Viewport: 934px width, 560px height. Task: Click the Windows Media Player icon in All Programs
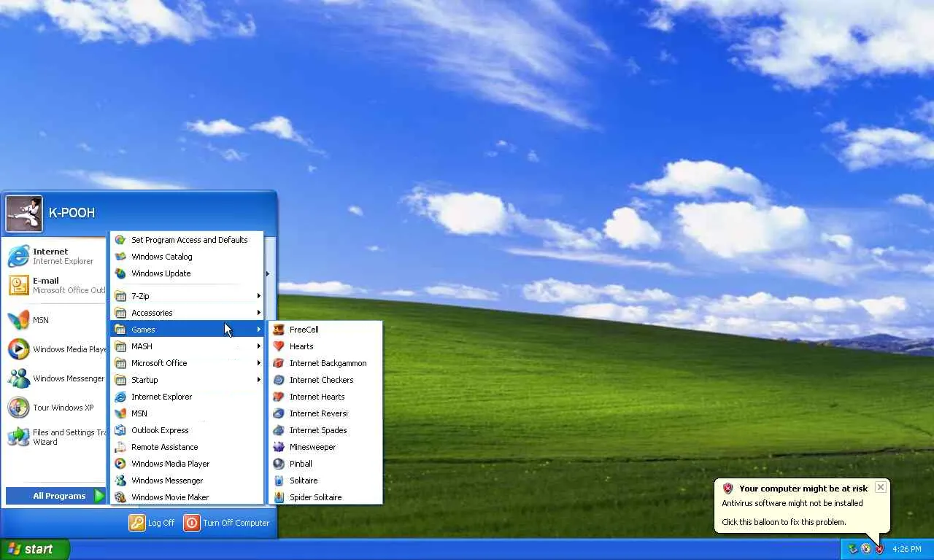pos(120,464)
